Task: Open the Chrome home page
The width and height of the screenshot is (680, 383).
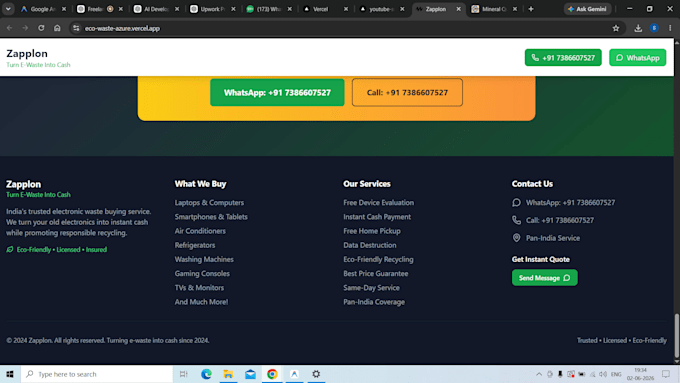Action: click(57, 28)
